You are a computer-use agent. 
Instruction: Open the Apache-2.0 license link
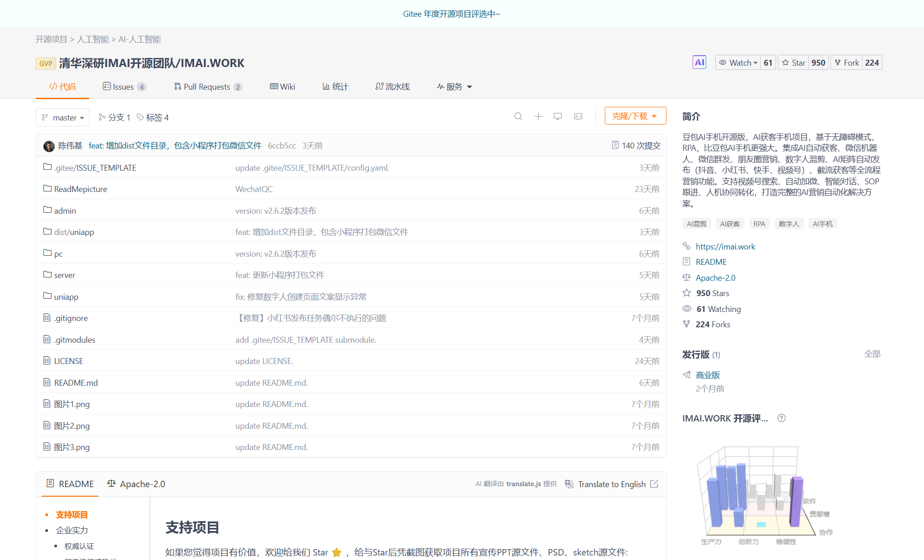click(715, 278)
